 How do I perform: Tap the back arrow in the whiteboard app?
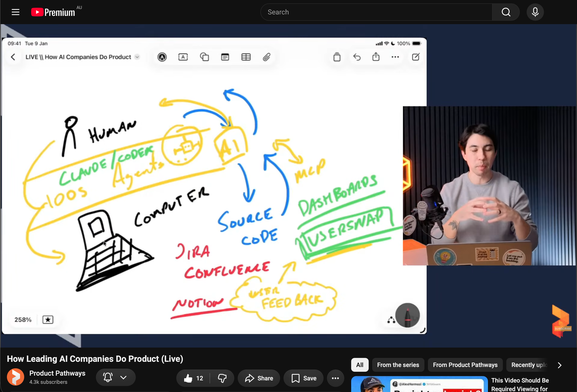click(x=13, y=57)
